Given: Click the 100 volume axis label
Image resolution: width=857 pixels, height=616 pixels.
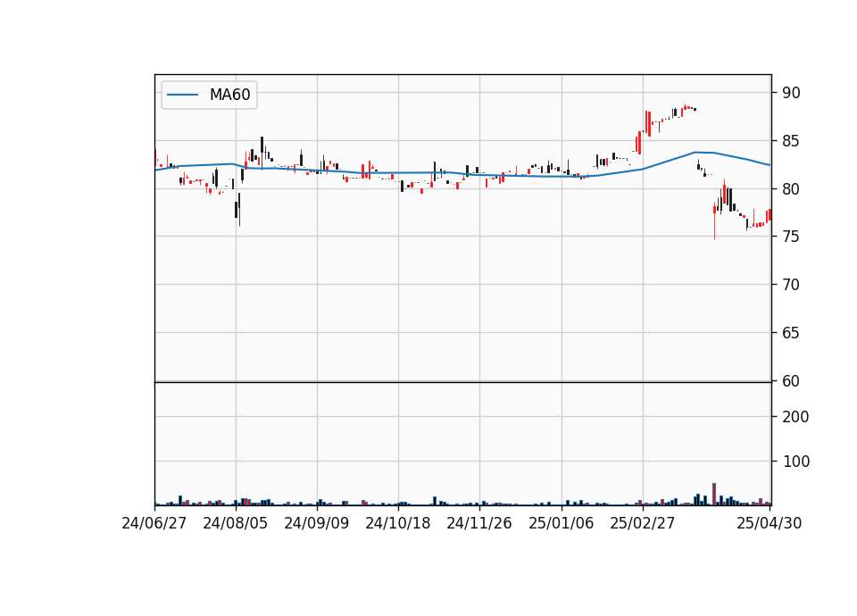Looking at the screenshot, I should pos(795,462).
